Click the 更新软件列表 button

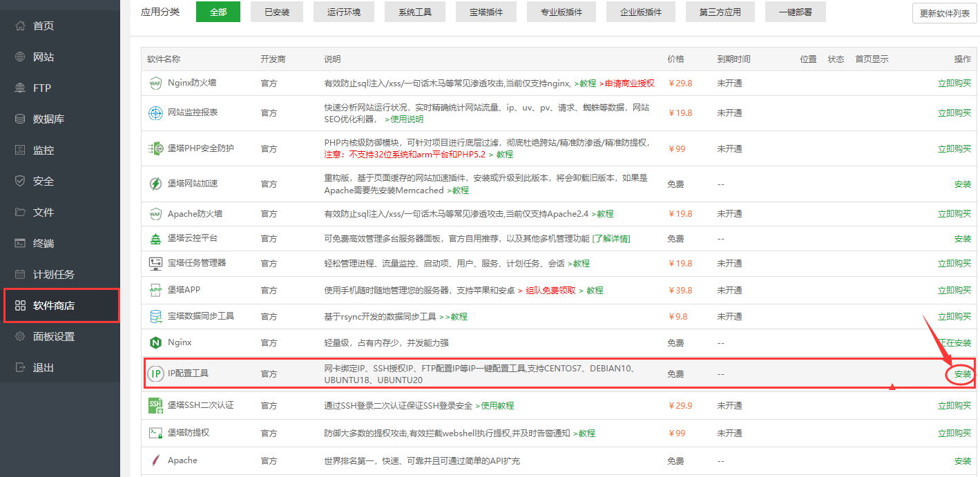click(x=945, y=13)
